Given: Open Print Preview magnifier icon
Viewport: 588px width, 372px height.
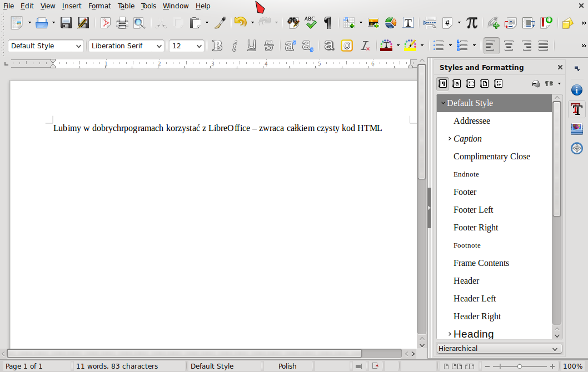Looking at the screenshot, I should [139, 23].
